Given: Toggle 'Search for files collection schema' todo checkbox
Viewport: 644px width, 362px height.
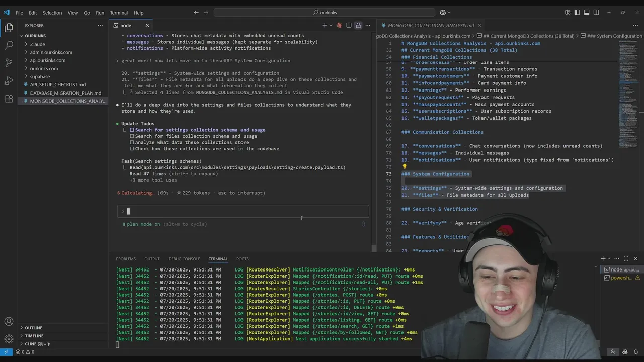Looking at the screenshot, I should pyautogui.click(x=132, y=136).
